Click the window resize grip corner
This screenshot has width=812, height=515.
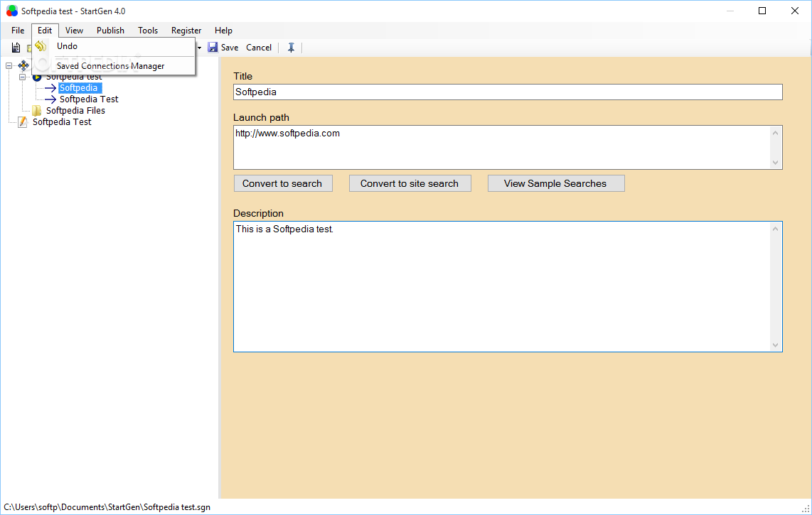806,509
